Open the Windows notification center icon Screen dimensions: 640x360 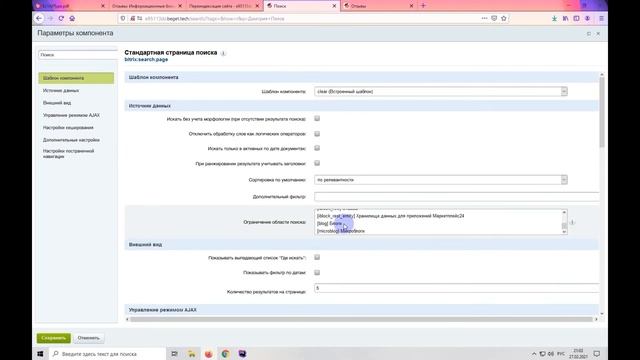[x=597, y=353]
